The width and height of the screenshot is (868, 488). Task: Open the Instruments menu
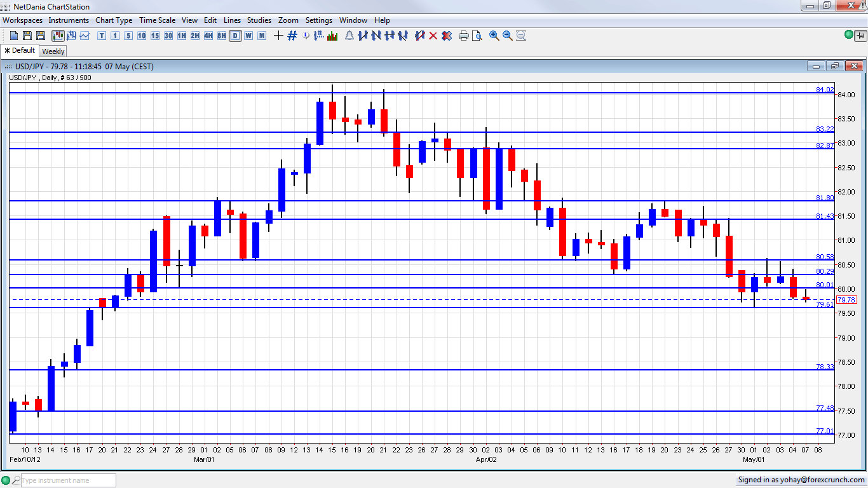(69, 20)
